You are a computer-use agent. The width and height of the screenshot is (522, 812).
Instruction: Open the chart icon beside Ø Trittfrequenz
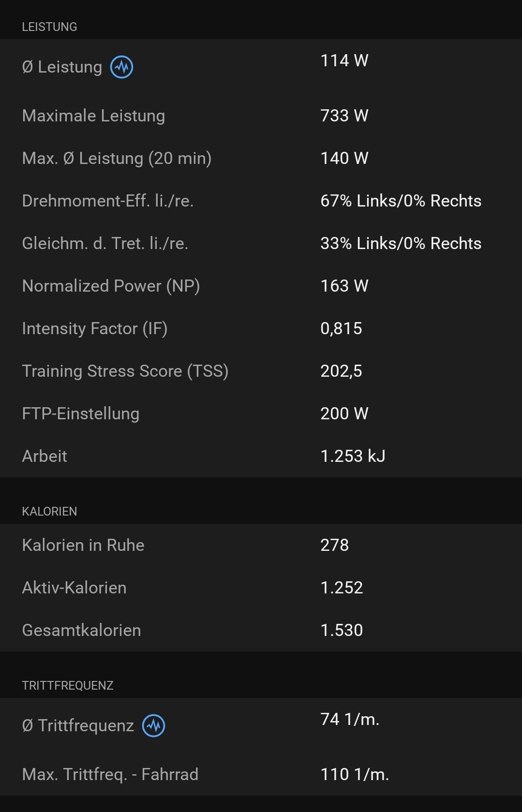[153, 725]
